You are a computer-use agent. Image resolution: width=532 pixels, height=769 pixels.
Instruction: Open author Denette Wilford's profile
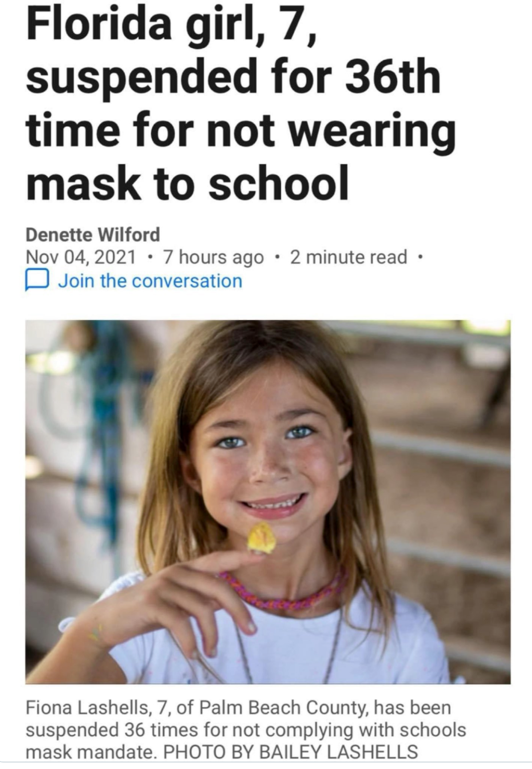click(93, 234)
